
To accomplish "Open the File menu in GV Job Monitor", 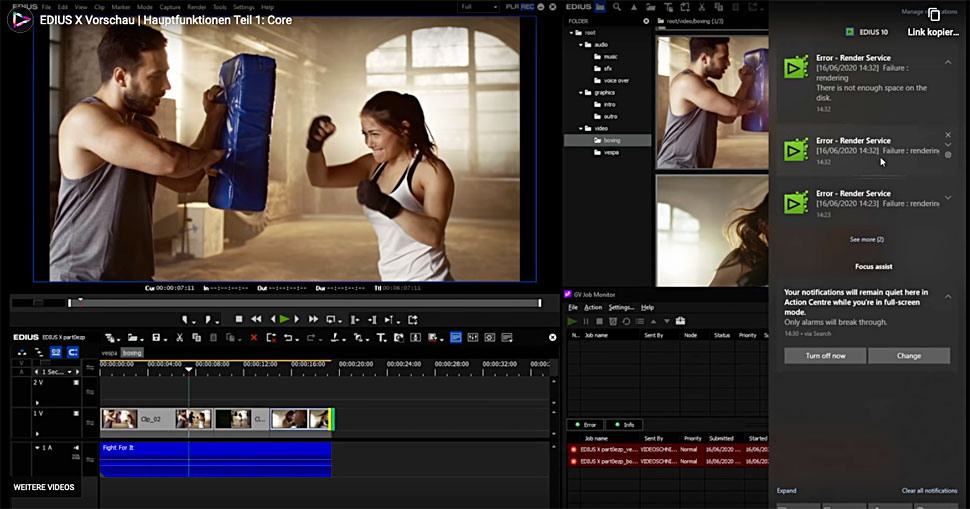I will point(573,307).
